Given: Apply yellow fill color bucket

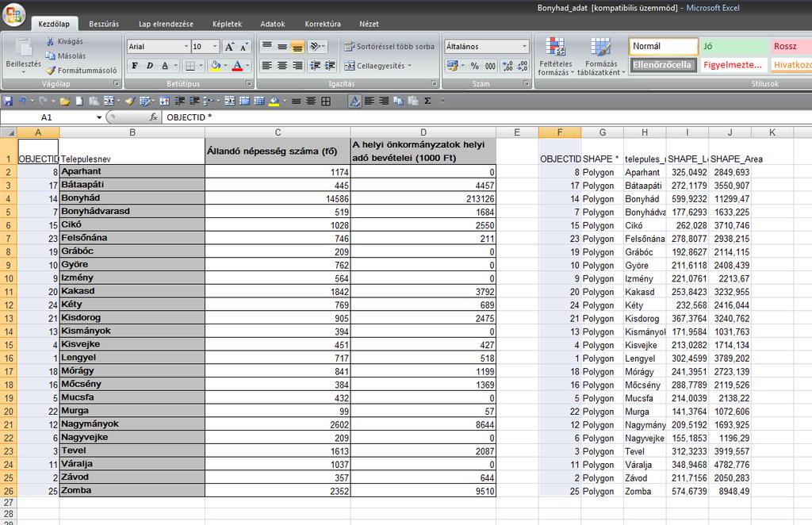Looking at the screenshot, I should coord(216,66).
